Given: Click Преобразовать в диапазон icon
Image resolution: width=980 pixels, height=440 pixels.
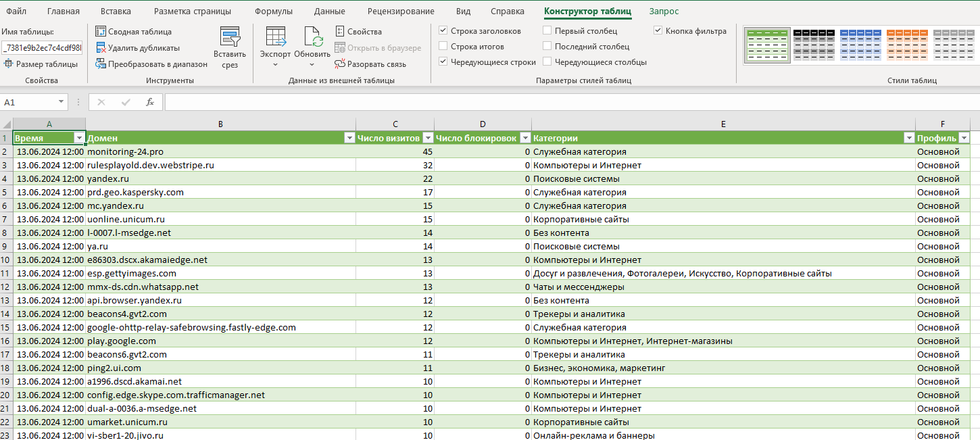Looking at the screenshot, I should 101,64.
